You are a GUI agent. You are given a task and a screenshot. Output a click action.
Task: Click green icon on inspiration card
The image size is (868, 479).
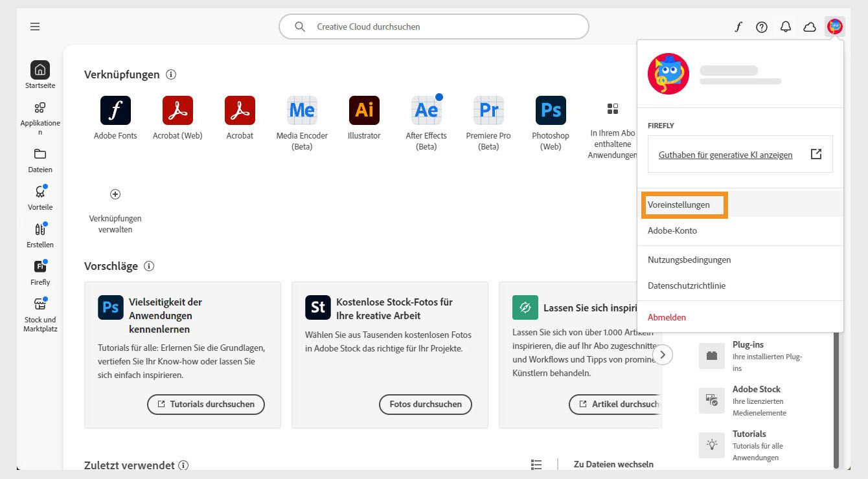525,307
